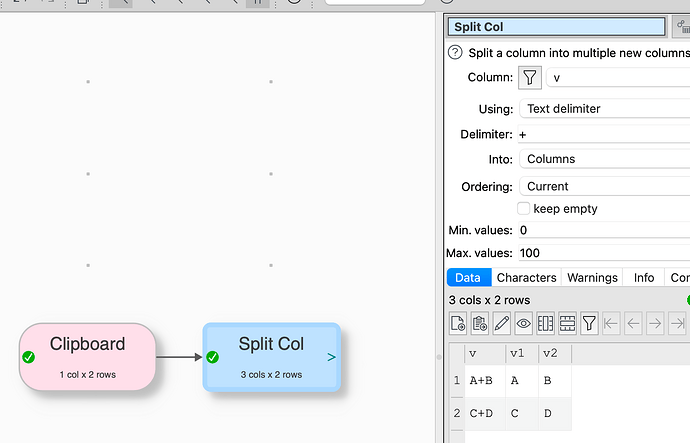Select the Split Col node on canvas
Viewport: 690px width, 443px height.
coord(271,356)
